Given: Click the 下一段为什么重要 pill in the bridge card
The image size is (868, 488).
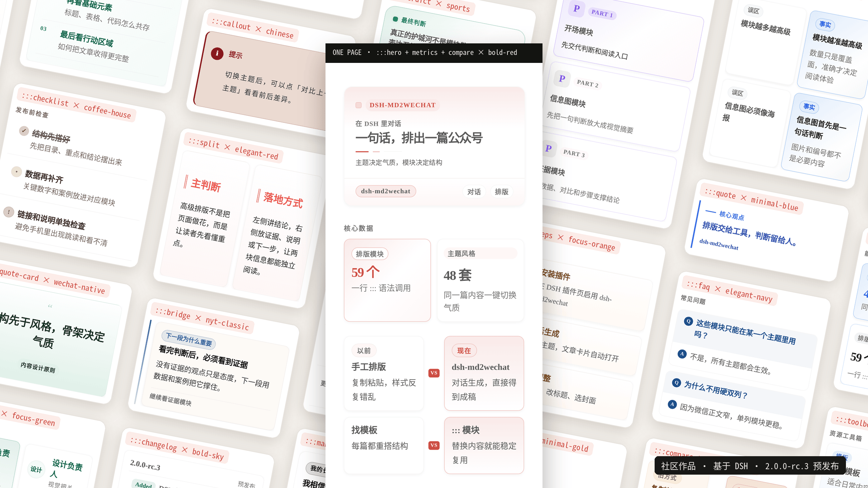Looking at the screenshot, I should point(189,340).
